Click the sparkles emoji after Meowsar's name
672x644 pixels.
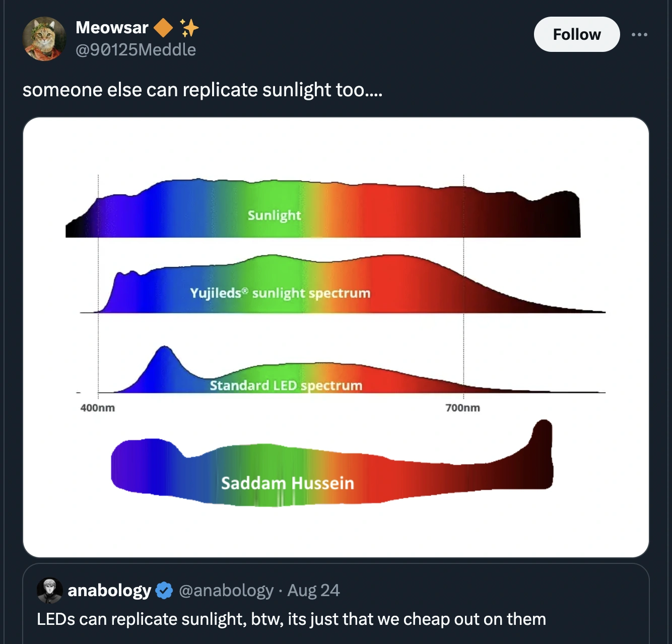[189, 28]
